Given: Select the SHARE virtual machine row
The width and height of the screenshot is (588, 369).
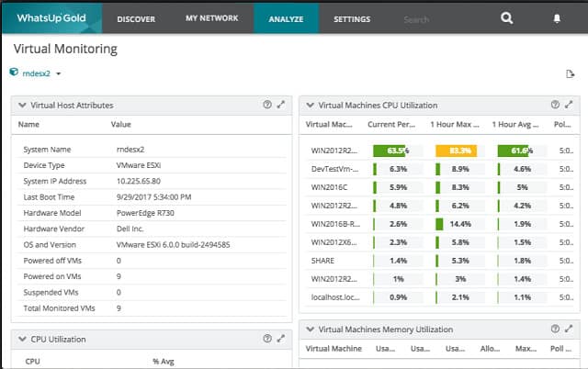Looking at the screenshot, I should click(x=439, y=261).
